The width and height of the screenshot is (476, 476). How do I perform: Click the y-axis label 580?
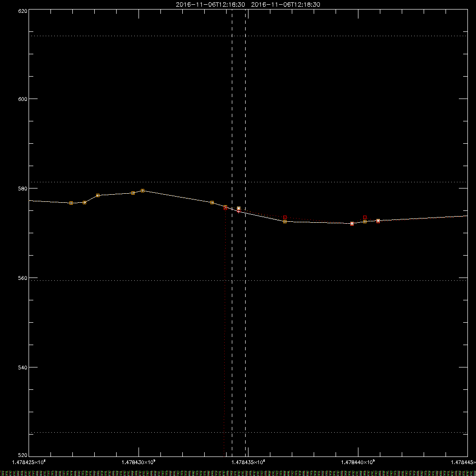click(23, 188)
